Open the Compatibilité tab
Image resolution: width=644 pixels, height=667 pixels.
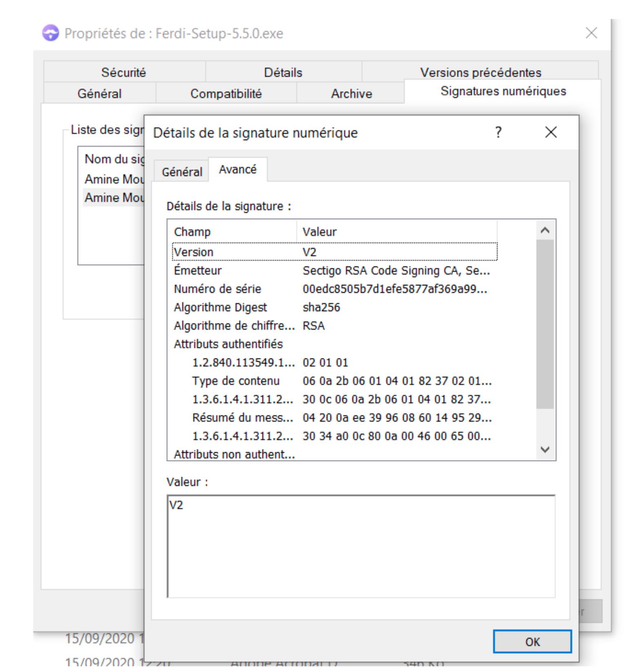tap(226, 93)
